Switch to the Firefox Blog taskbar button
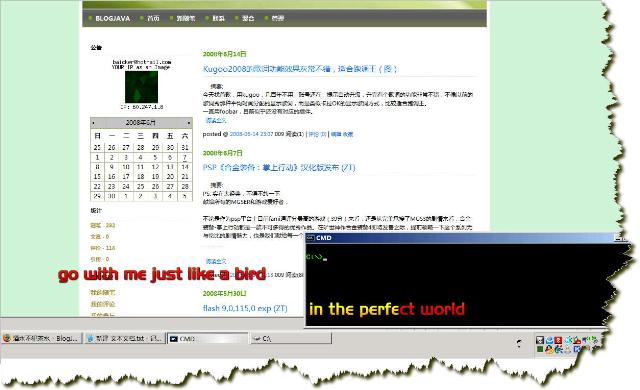 pos(41,339)
